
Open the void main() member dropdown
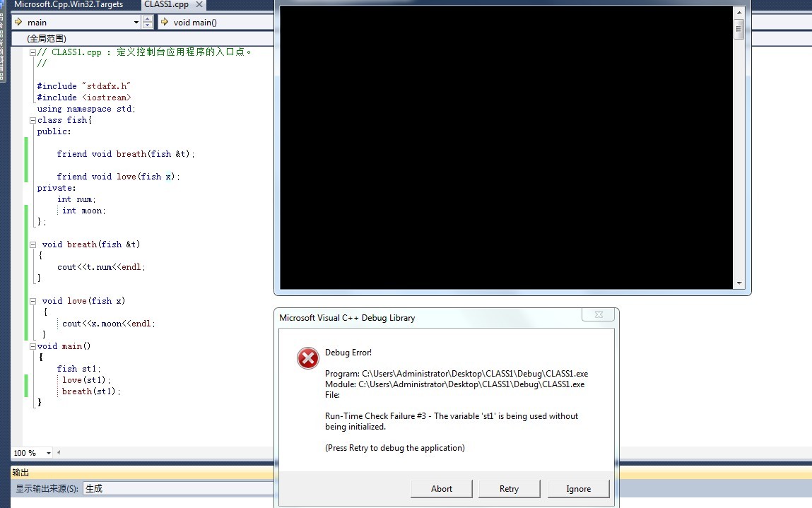click(216, 23)
